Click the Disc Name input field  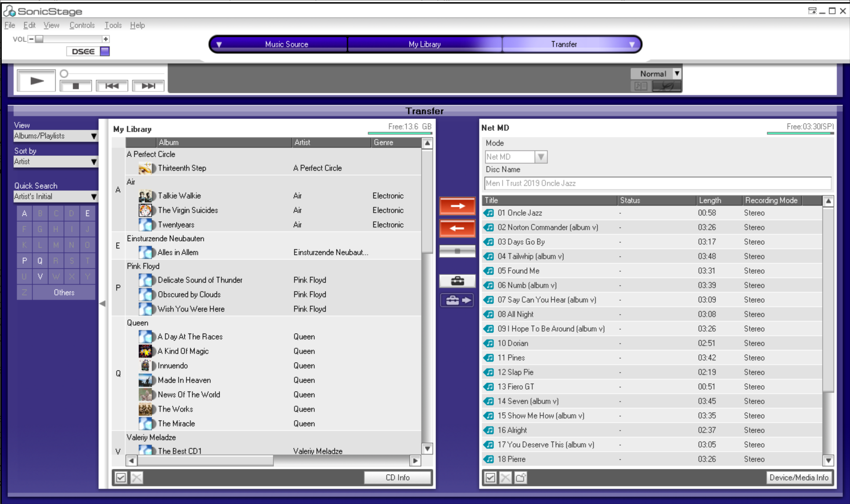657,183
